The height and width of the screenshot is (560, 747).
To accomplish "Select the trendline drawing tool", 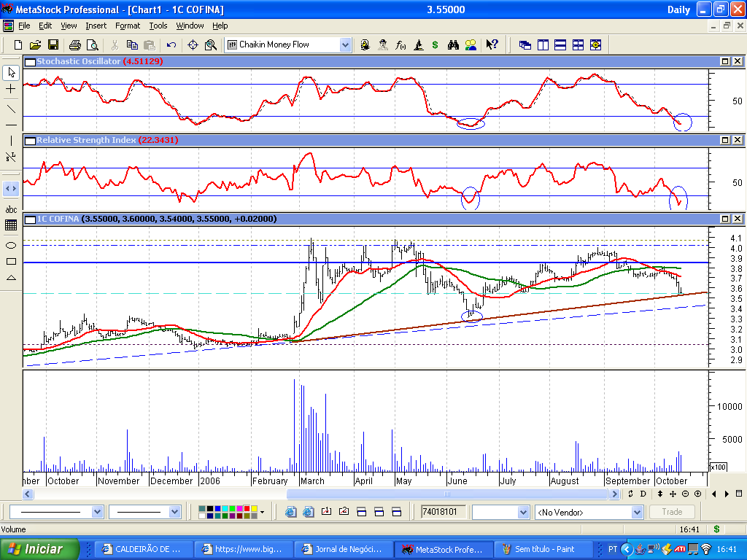I will click(11, 109).
